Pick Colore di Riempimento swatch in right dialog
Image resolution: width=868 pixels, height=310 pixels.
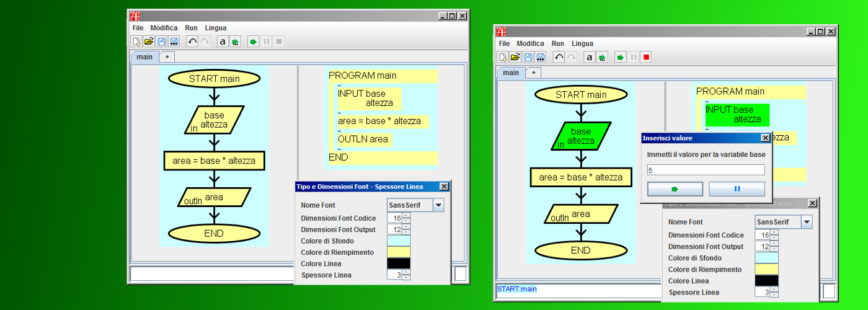pyautogui.click(x=767, y=269)
